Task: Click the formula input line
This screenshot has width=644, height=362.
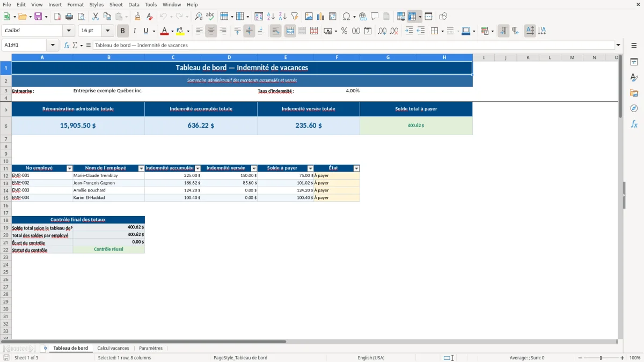Action: click(x=354, y=46)
